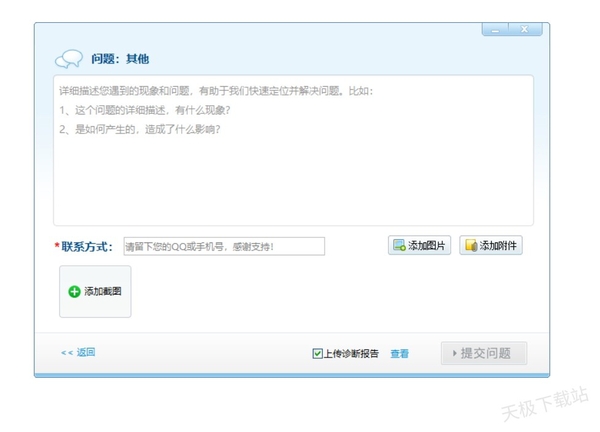Viewport: 600px width, 432px height.
Task: Open the 查看 diagnostic report link
Action: click(x=399, y=354)
